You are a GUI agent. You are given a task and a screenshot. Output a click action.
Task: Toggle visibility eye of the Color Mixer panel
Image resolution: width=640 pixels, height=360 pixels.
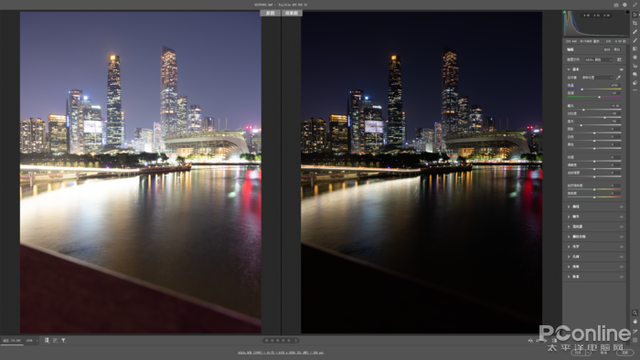621,227
